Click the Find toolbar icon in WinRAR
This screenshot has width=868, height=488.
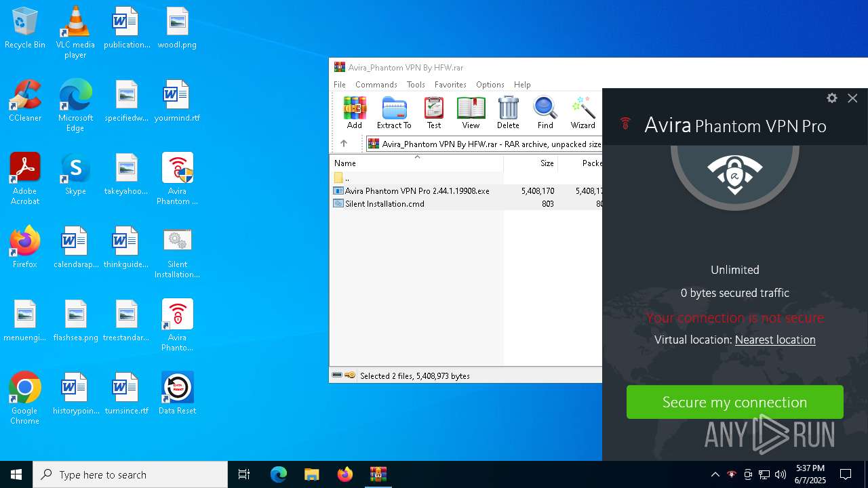(545, 113)
